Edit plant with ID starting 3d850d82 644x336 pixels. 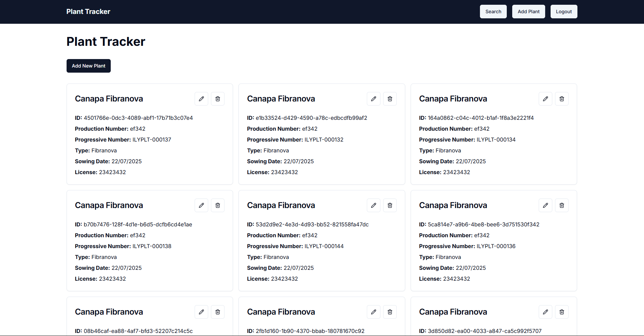click(x=545, y=312)
